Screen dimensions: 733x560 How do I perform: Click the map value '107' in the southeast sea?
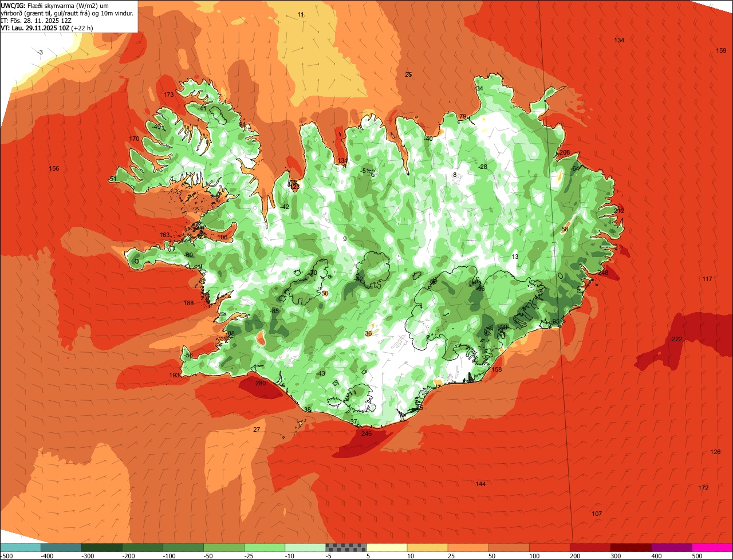coord(597,514)
